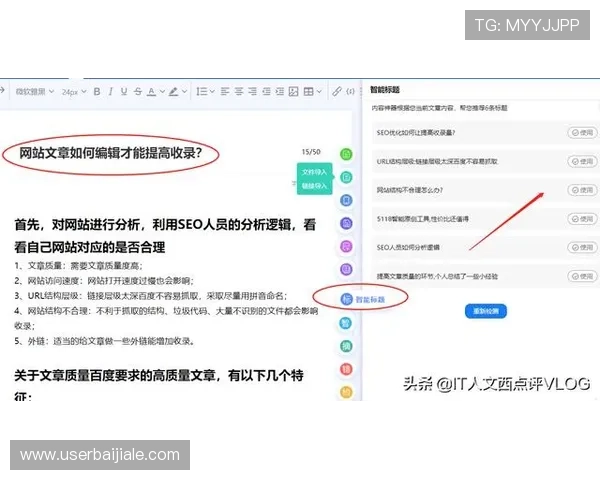Click the list line '5、外链'
This screenshot has height=480, width=600.
(x=104, y=341)
